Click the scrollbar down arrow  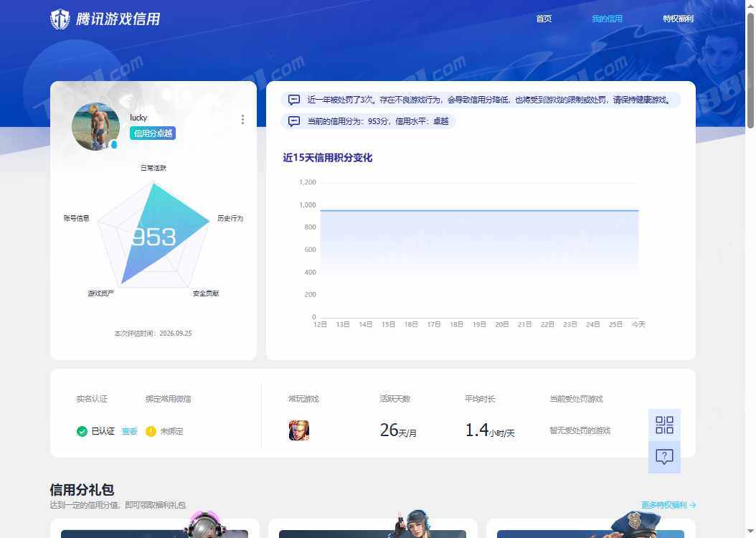point(751,532)
